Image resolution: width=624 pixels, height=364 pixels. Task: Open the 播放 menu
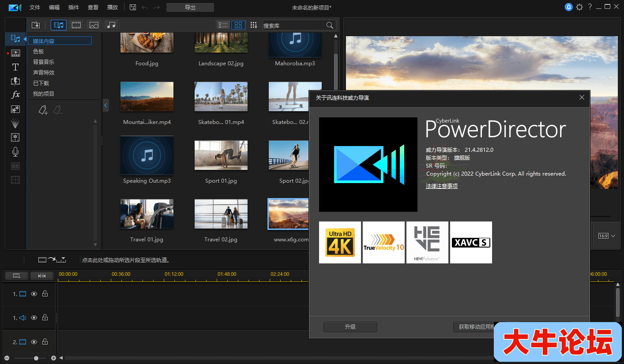coord(113,8)
